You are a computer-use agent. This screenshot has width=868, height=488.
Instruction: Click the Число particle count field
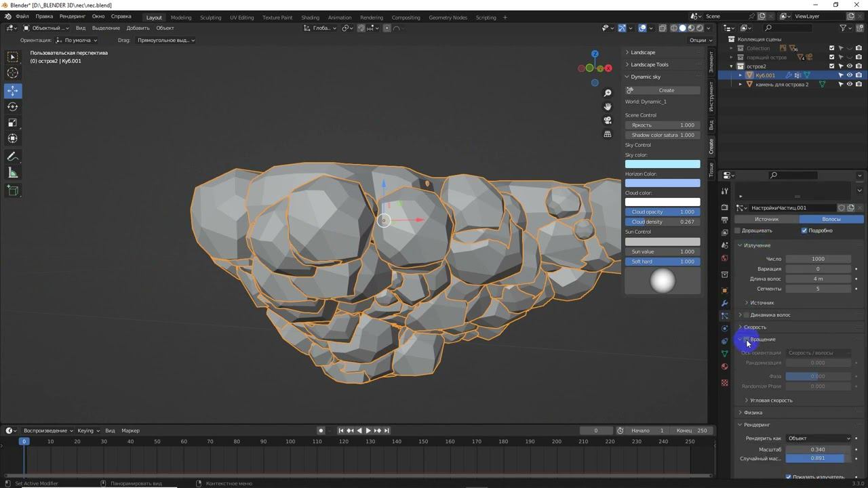pos(818,259)
